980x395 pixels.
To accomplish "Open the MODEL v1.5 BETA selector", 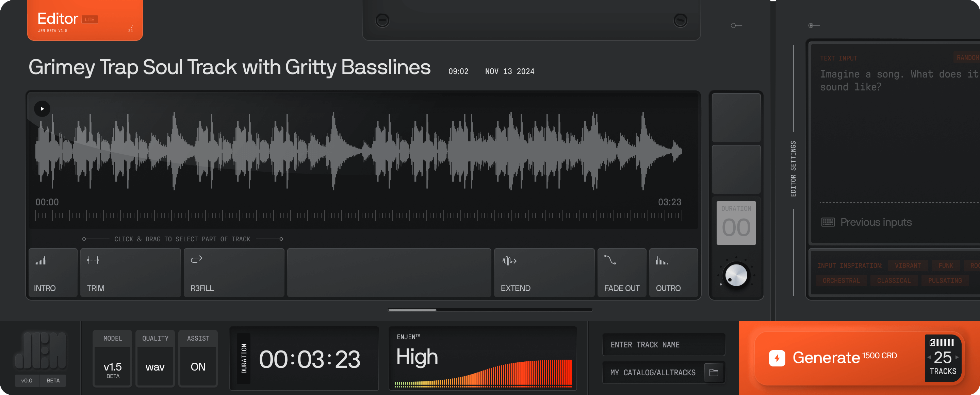I will (113, 359).
